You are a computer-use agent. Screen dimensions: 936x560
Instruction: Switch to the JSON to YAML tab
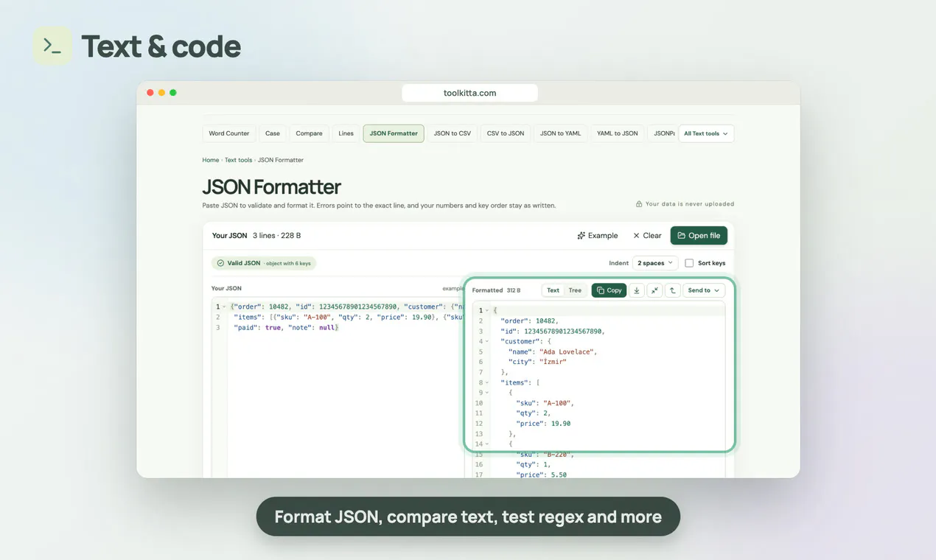tap(561, 133)
